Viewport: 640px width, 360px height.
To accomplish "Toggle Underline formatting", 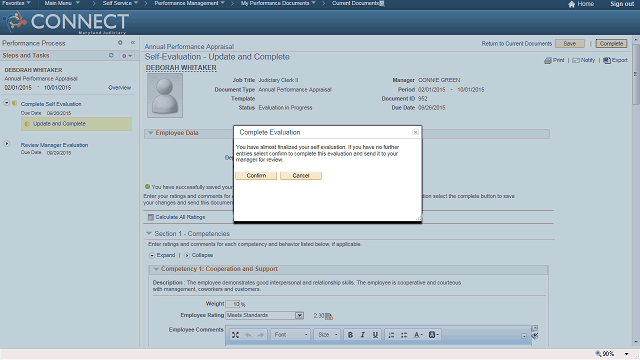I will point(375,335).
